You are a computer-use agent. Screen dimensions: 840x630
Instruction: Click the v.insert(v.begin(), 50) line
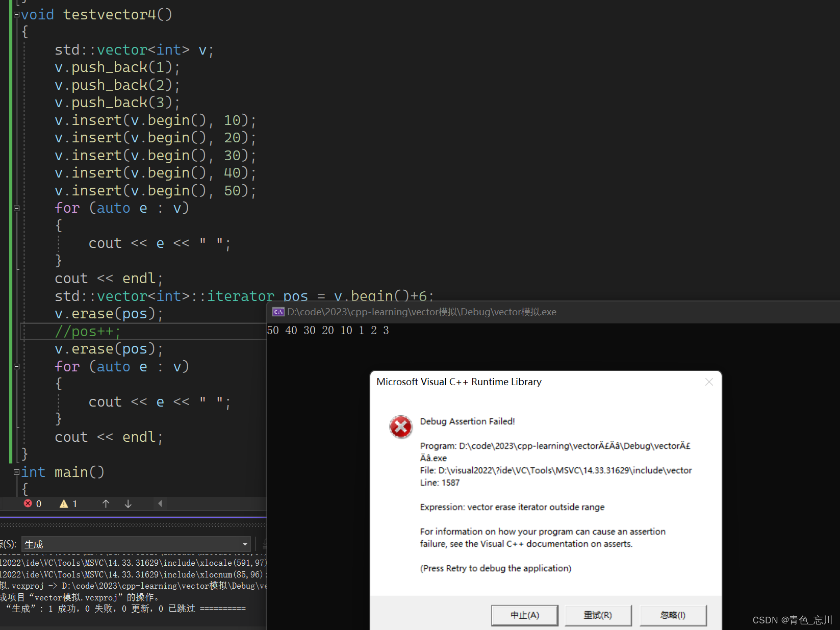click(x=155, y=191)
